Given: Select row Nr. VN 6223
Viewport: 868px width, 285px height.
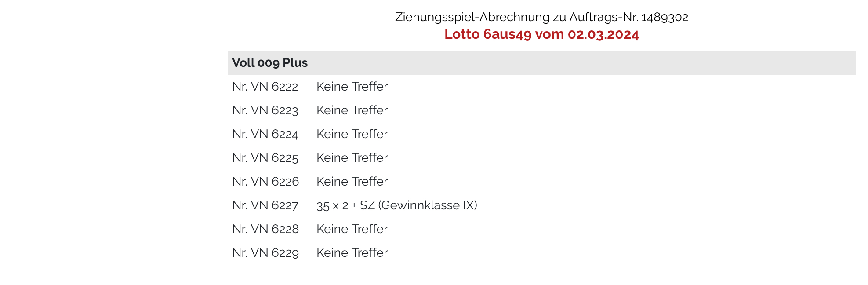Looking at the screenshot, I should 542,110.
